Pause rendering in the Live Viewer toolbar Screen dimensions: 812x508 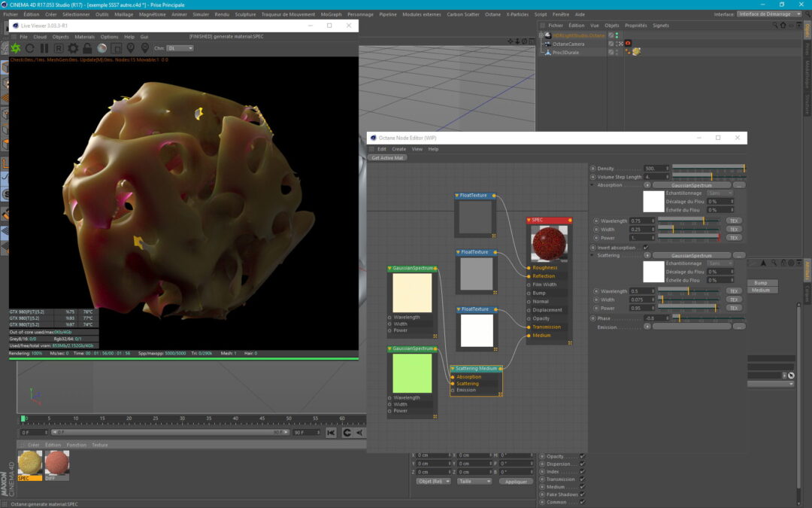pos(44,48)
